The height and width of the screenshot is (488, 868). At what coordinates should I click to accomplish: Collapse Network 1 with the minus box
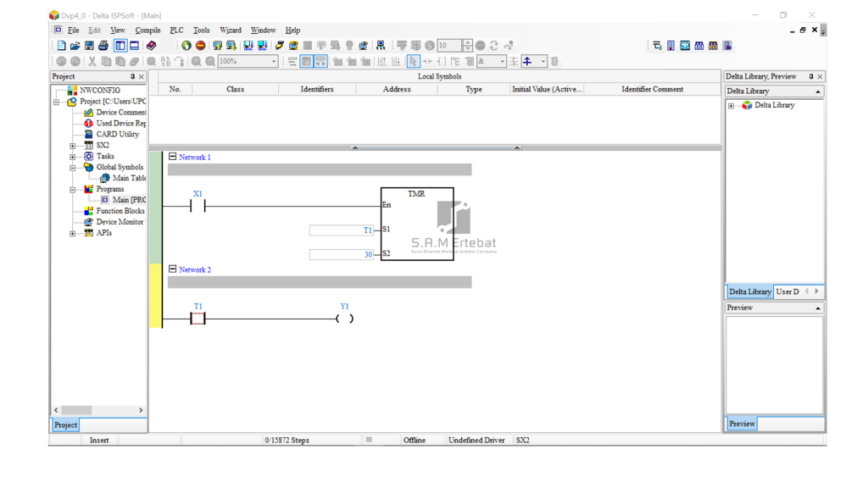[x=173, y=157]
